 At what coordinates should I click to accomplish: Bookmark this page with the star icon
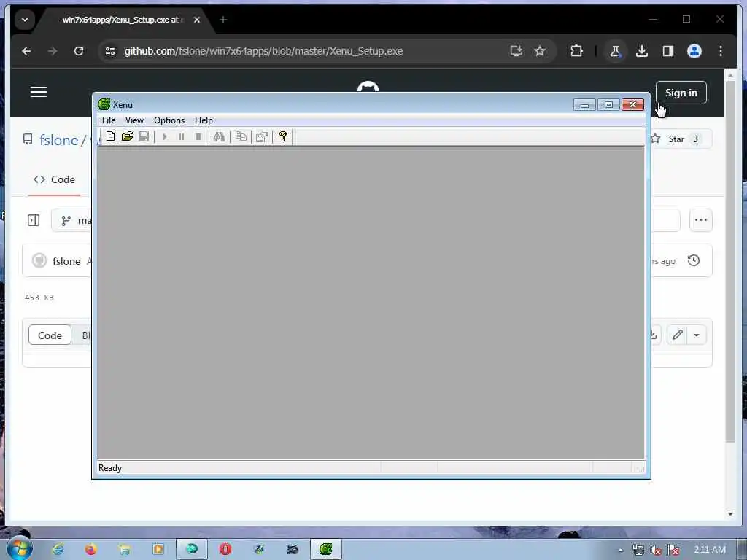point(539,51)
